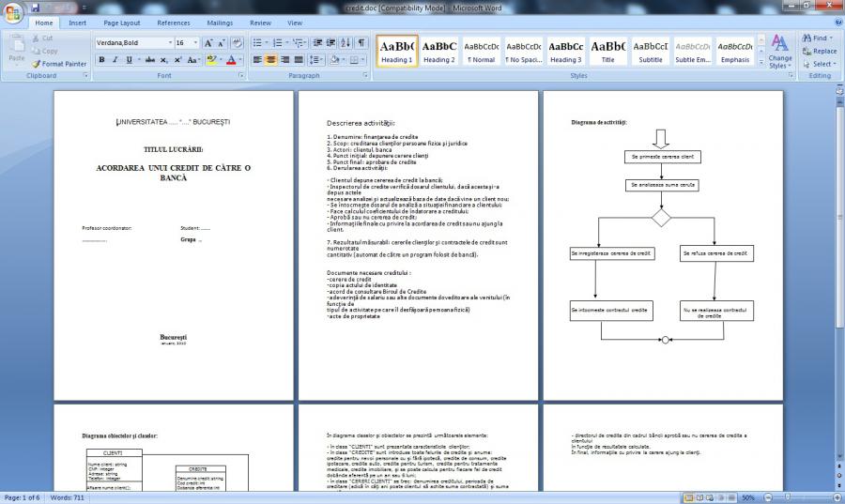The height and width of the screenshot is (504, 845).
Task: Open the References ribbon tab
Action: click(174, 23)
